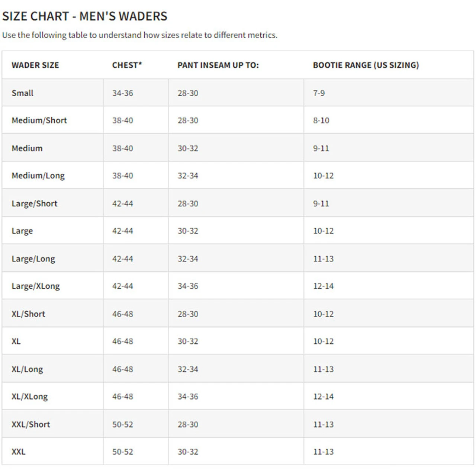Click the BOOTIE RANGE (US SIZING) header
The width and height of the screenshot is (476, 476).
tap(366, 65)
